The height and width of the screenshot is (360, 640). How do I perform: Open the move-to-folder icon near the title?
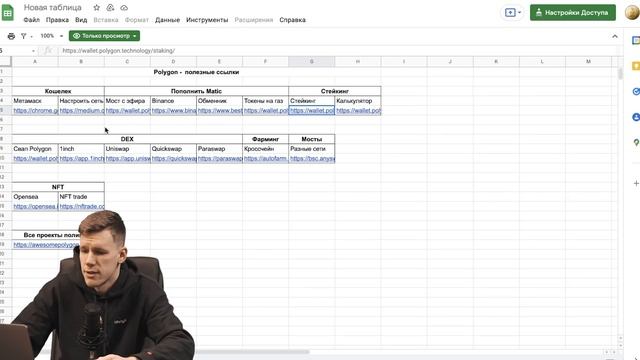[x=110, y=8]
